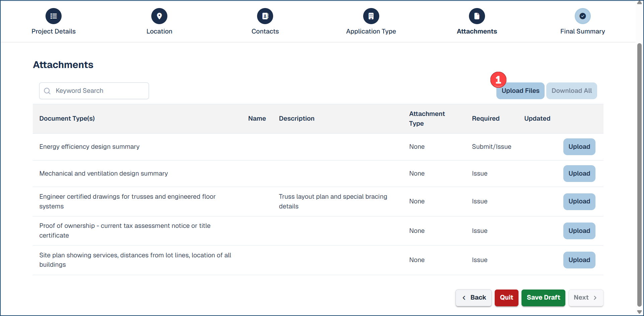Click the Final Summary checkmark icon
The width and height of the screenshot is (644, 316).
(582, 16)
